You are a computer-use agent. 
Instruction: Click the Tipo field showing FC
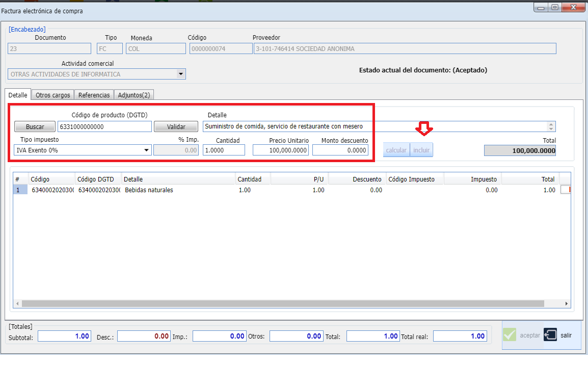[110, 48]
